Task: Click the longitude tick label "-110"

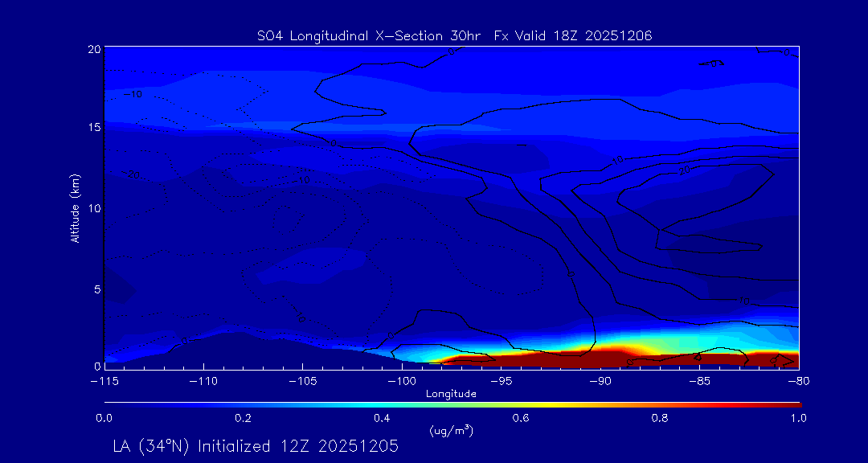Action: 203,382
